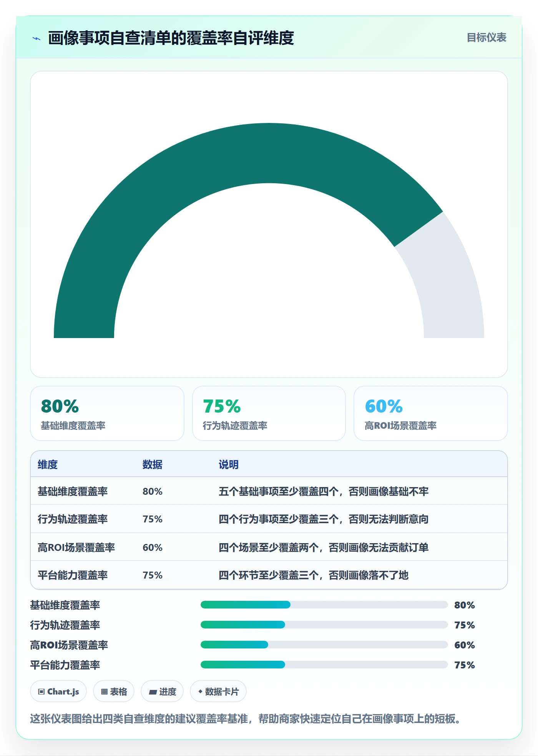Viewport: 538px width, 756px height.
Task: Click the 数据 table column header
Action: pos(153,464)
